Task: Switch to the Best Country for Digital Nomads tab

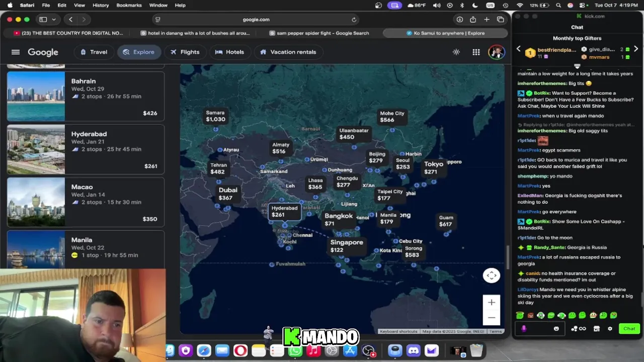Action: click(68, 33)
